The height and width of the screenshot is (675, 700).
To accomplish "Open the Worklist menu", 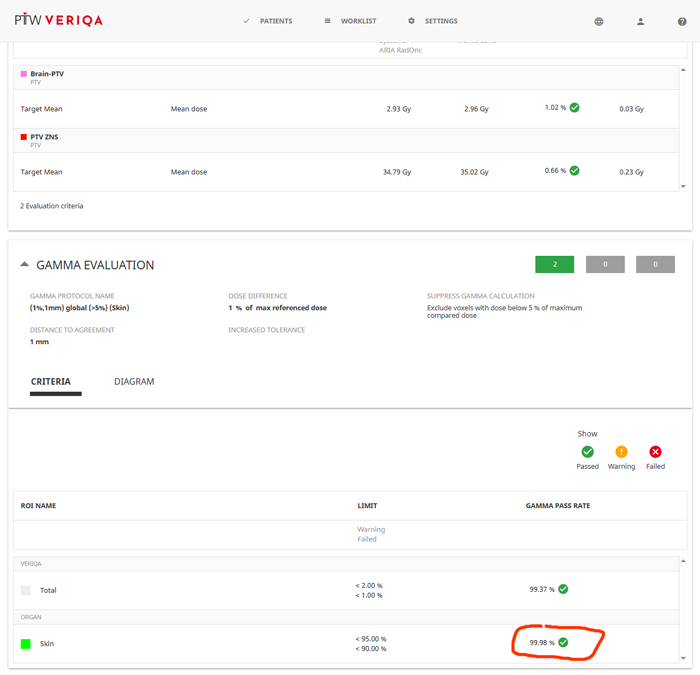I will [x=358, y=21].
